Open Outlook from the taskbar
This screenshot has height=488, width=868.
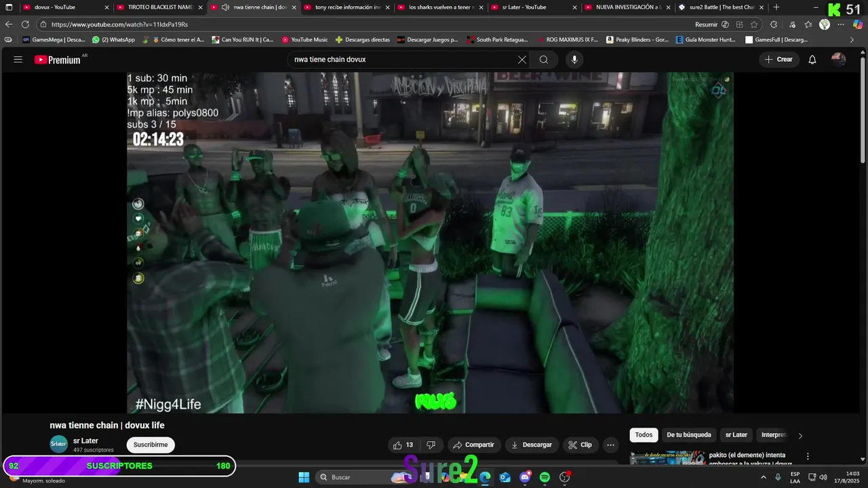505,477
